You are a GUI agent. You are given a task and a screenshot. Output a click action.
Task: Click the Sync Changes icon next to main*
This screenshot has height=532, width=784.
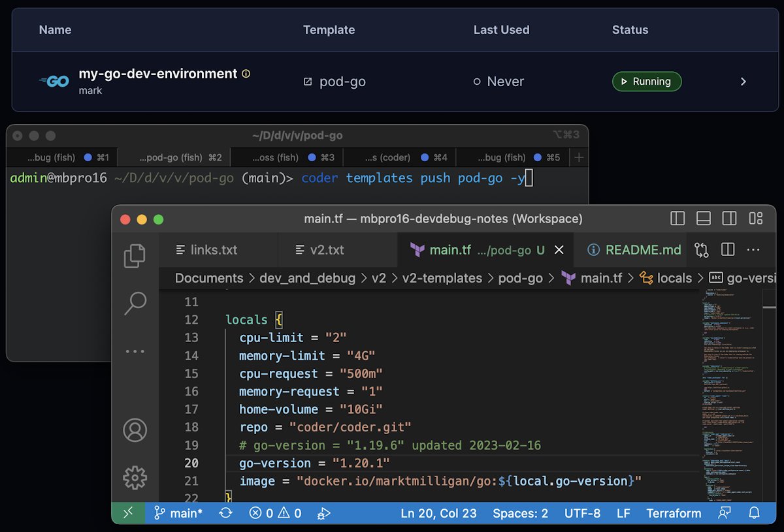pos(225,513)
